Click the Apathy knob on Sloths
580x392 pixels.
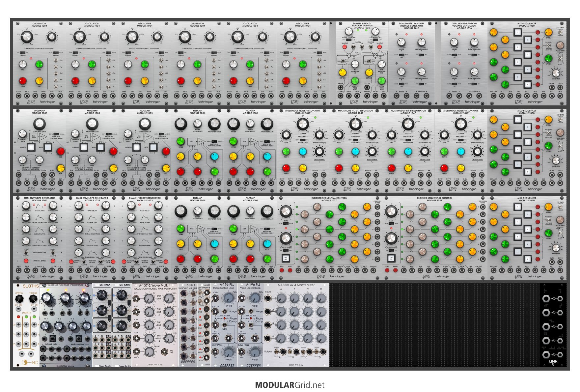point(19,299)
